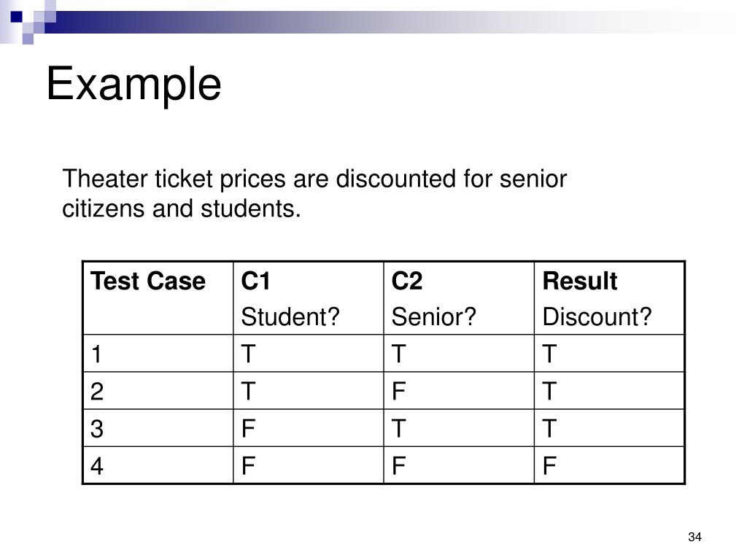The image size is (747, 560).
Task: Click the Example slide title
Action: pyautogui.click(x=134, y=85)
